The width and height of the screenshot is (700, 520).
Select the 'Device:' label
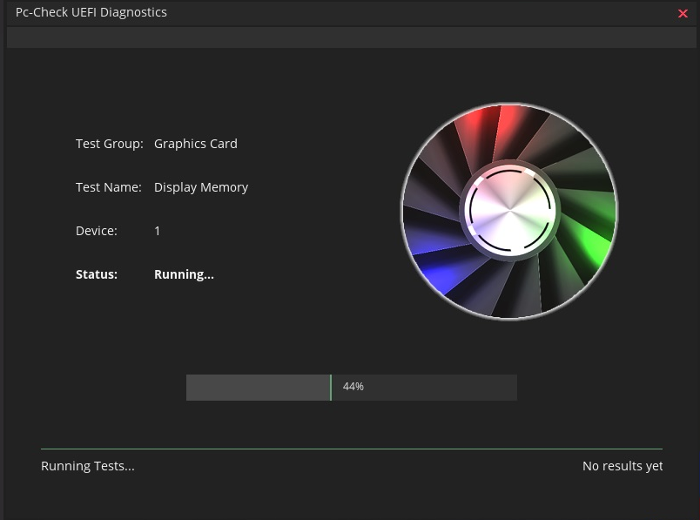pyautogui.click(x=96, y=231)
